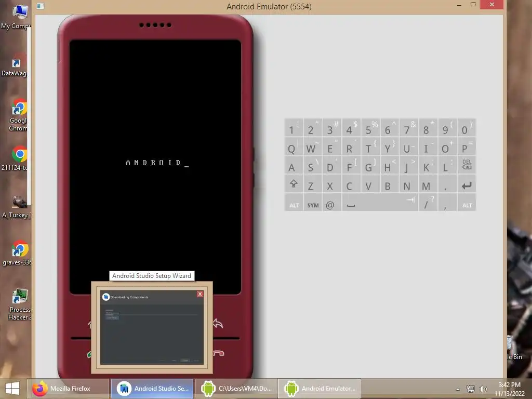Tap the T key on emulator keyboard

pos(370,147)
